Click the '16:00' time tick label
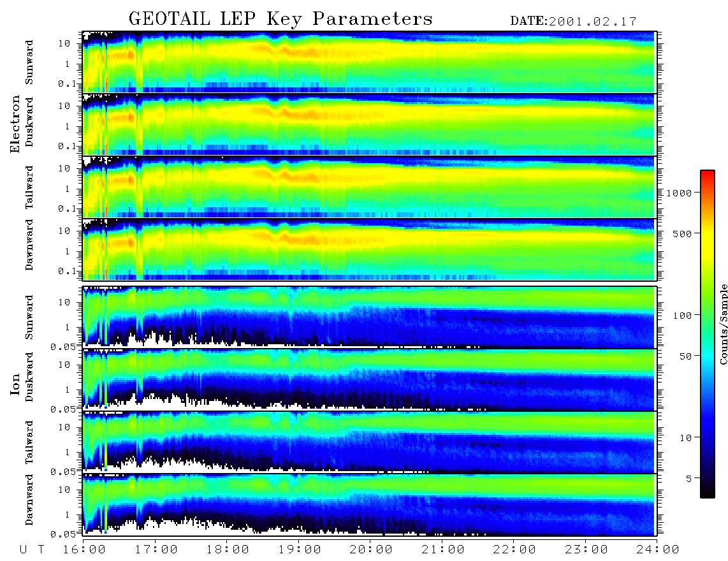This screenshot has height=561, width=728. 84,550
